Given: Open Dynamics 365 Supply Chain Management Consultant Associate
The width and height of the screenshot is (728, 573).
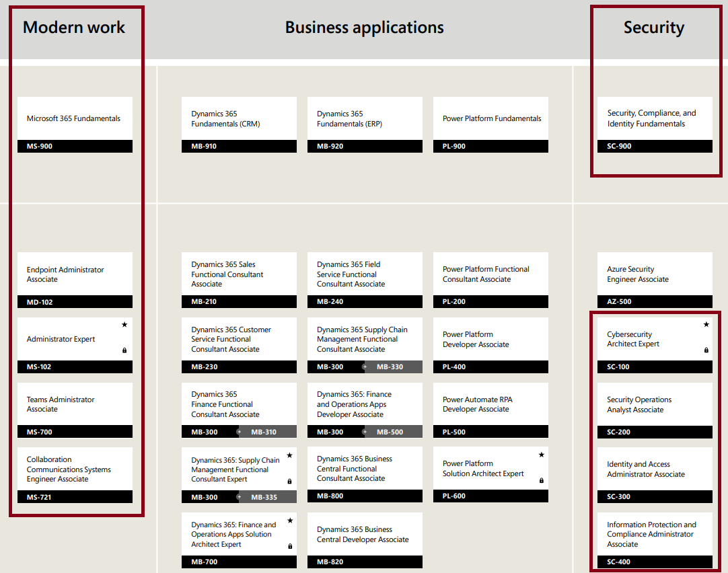Looking at the screenshot, I should (362, 339).
